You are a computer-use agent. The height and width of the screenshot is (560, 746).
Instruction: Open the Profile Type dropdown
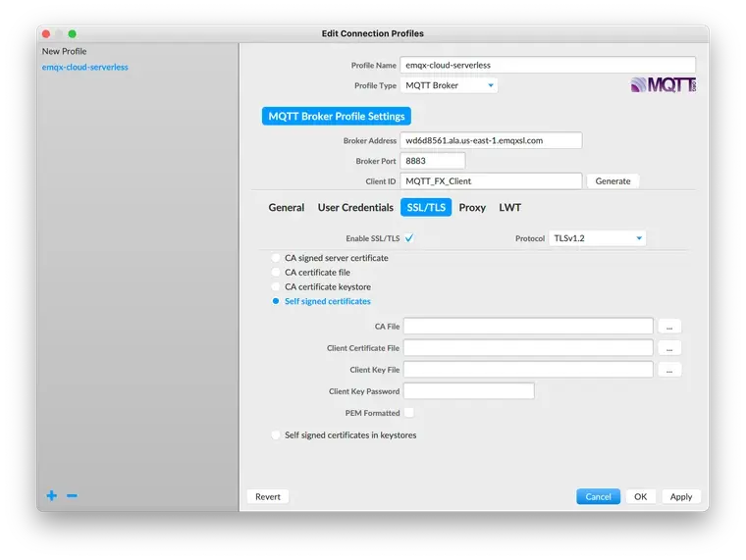(450, 85)
